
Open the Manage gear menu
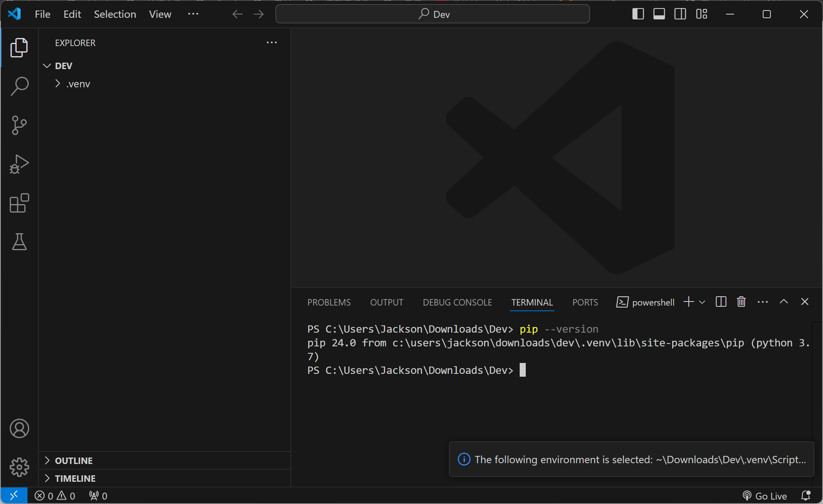pyautogui.click(x=19, y=467)
